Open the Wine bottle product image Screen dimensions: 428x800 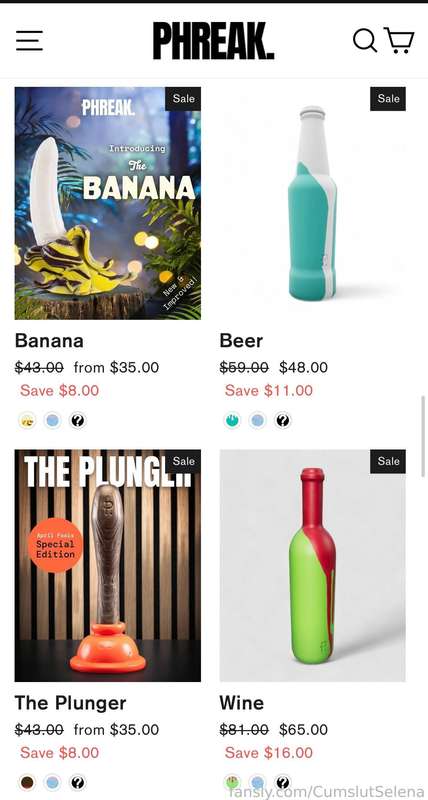[x=313, y=565]
